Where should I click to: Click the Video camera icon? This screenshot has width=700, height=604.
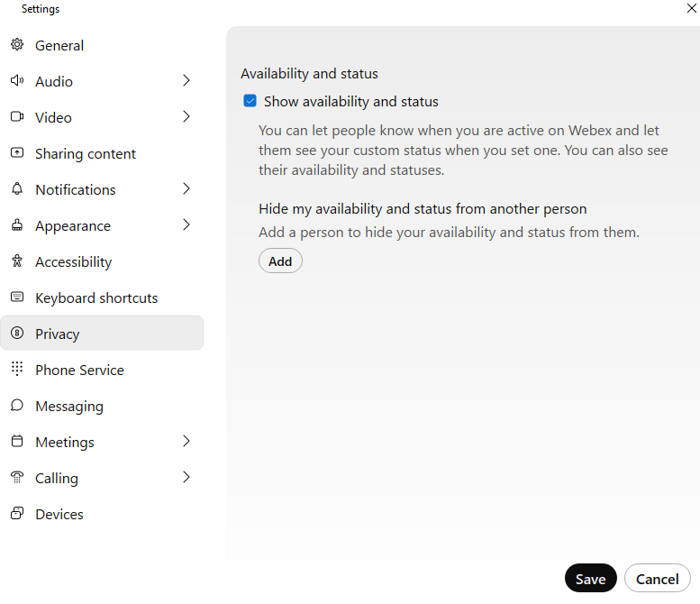click(x=16, y=117)
